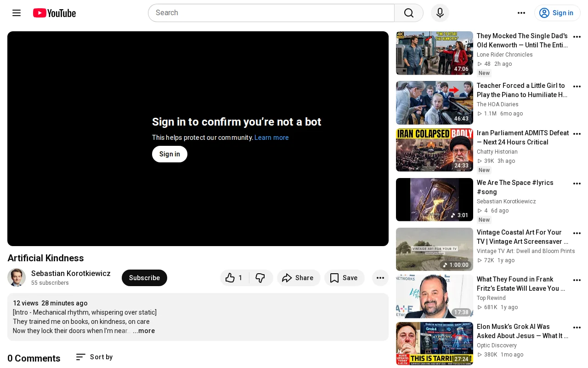The image size is (588, 368).
Task: Click the magnifying glass search button
Action: click(409, 13)
